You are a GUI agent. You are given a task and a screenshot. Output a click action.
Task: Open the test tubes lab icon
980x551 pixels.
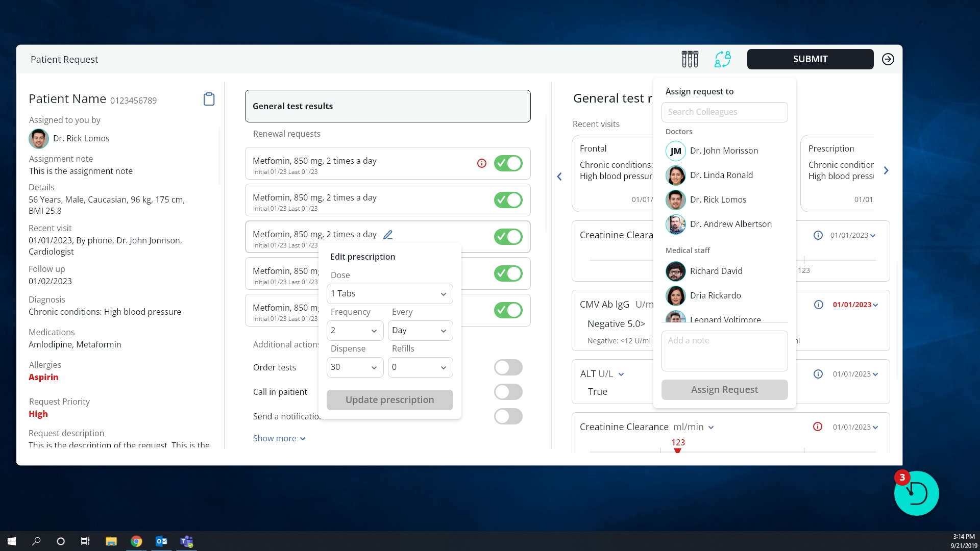(690, 59)
